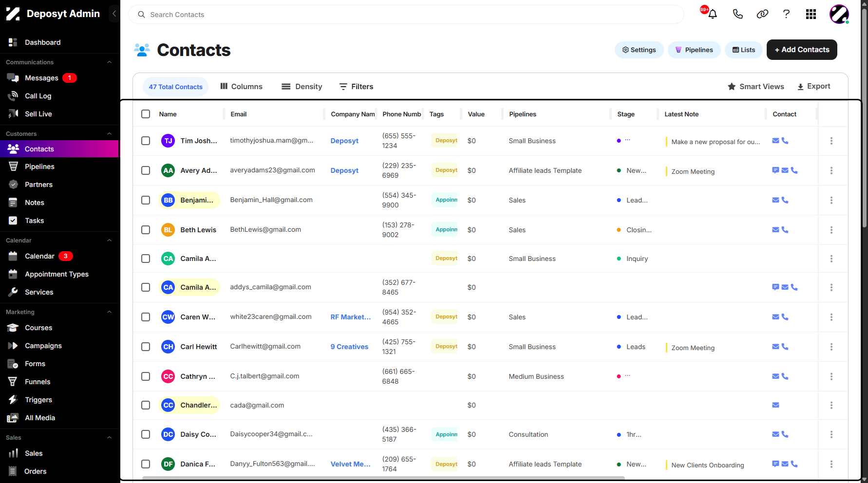Collapse the Sales sidebar section
The image size is (868, 483).
click(109, 438)
